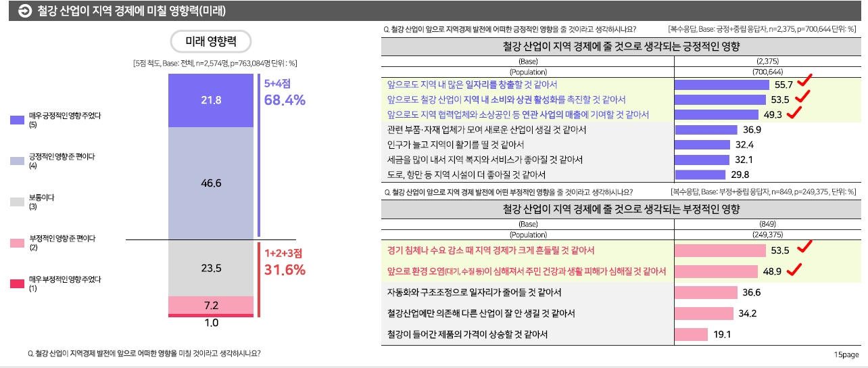Image resolution: width=868 pixels, height=368 pixels.
Task: Select the light purple legend square for rating (4)
Action: click(x=18, y=161)
